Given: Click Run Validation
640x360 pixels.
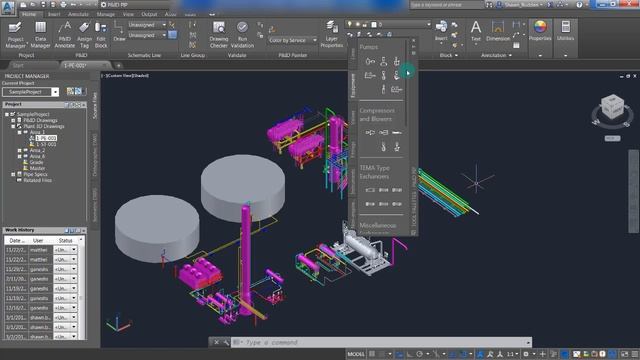Looking at the screenshot, I should tap(242, 35).
